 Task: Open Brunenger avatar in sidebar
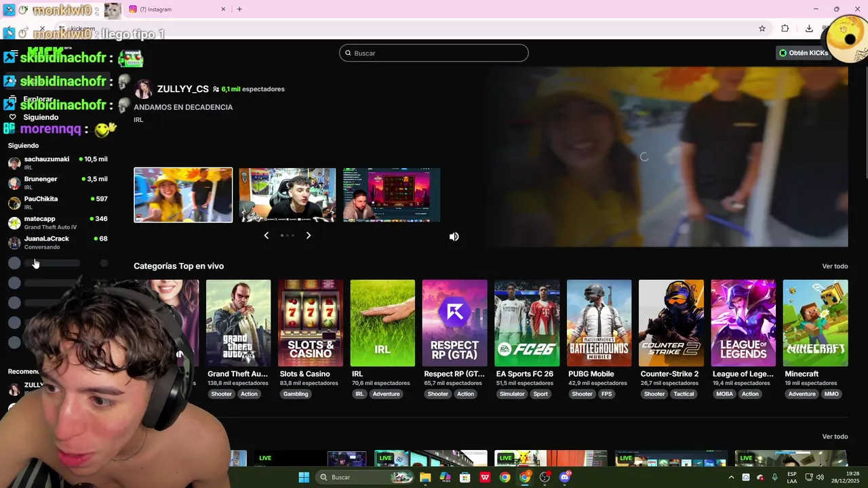point(14,183)
